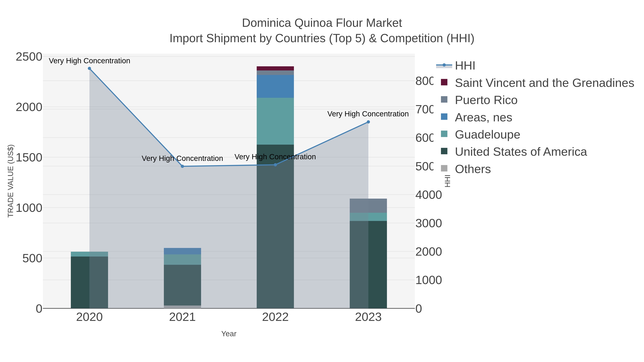Click the 2021 Guadeloupe bar segment
This screenshot has height=362, width=644.
182,260
